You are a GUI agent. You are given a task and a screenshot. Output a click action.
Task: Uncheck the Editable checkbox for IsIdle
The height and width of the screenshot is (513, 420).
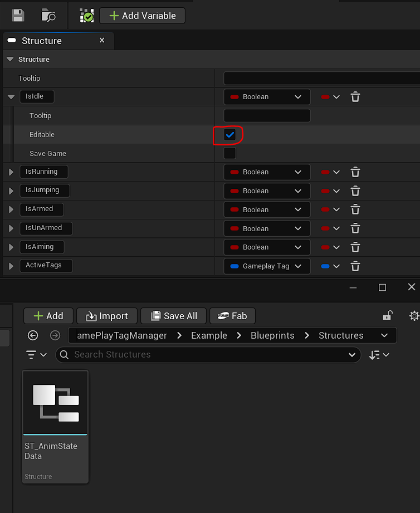coord(229,135)
